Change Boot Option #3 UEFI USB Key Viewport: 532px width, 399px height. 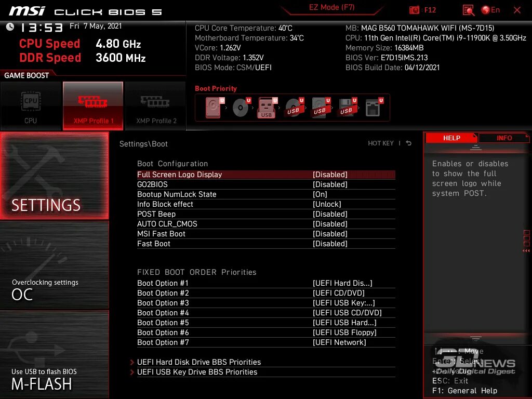point(266,303)
